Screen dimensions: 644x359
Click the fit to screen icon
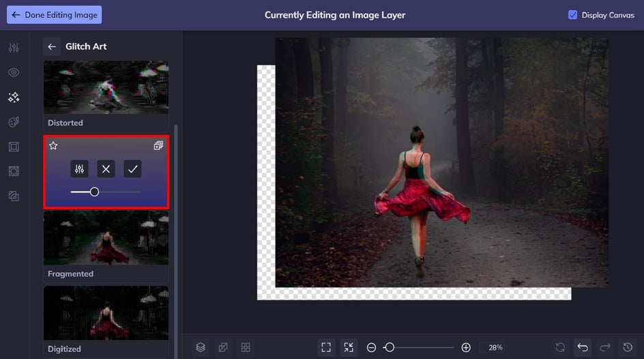[326, 347]
